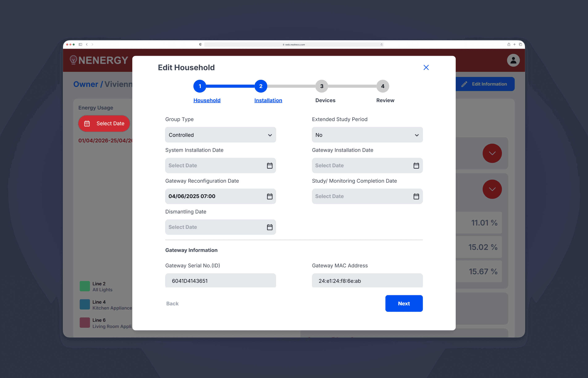Viewport: 588px width, 378px height.
Task: Click the 11.01 % value
Action: [484, 223]
